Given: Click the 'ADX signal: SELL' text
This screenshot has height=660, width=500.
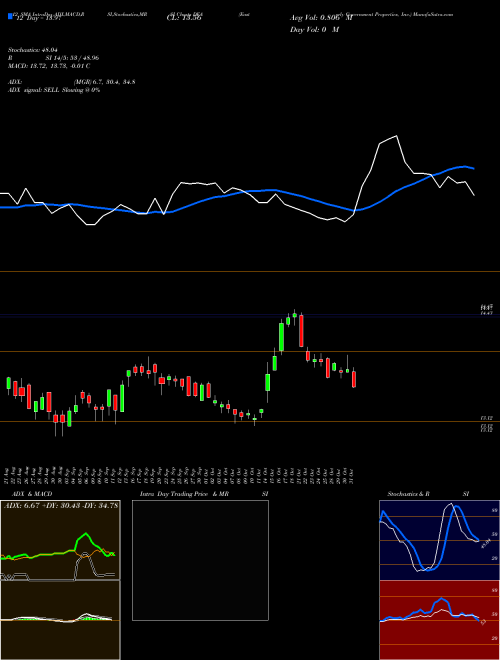Looking at the screenshot, I should [34, 90].
